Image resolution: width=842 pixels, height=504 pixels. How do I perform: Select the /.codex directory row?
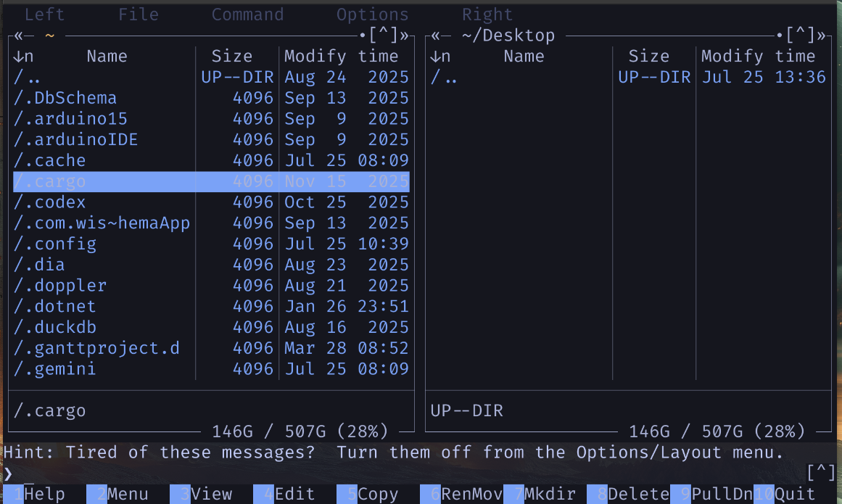coord(211,202)
